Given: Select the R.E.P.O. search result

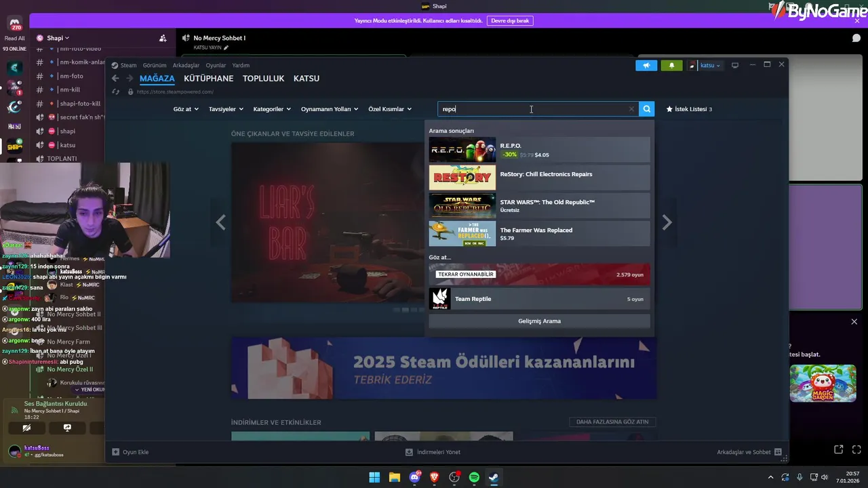Looking at the screenshot, I should pyautogui.click(x=539, y=150).
